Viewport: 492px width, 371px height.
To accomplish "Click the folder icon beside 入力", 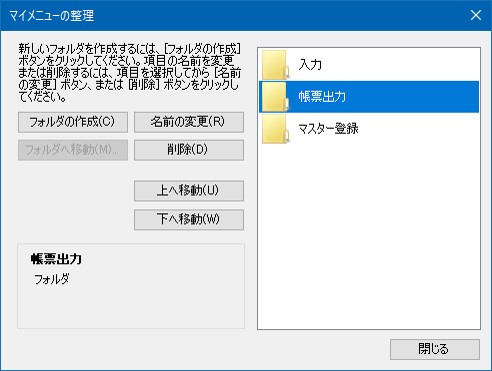I will pyautogui.click(x=275, y=64).
